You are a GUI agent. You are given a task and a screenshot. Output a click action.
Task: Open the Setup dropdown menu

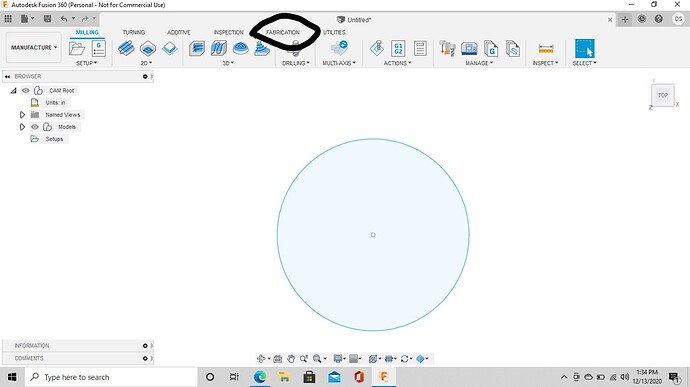[86, 63]
